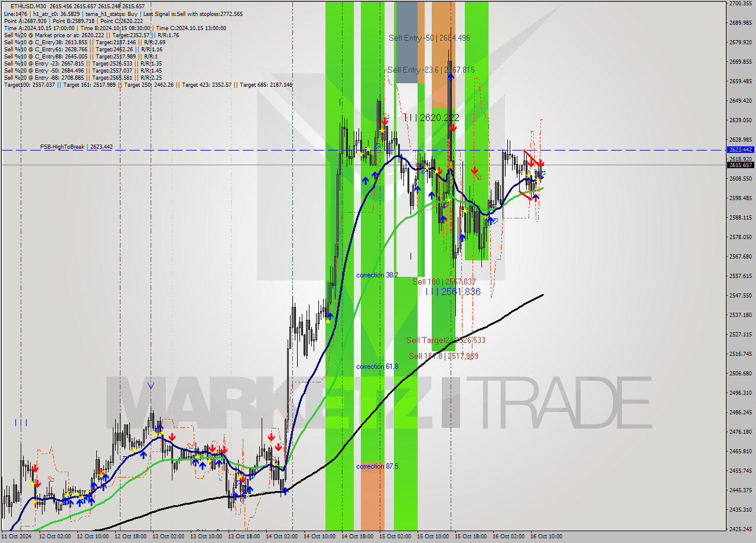Click the 'Sell 161.8 | 2517.989' label
This screenshot has height=543, width=756.
click(444, 356)
